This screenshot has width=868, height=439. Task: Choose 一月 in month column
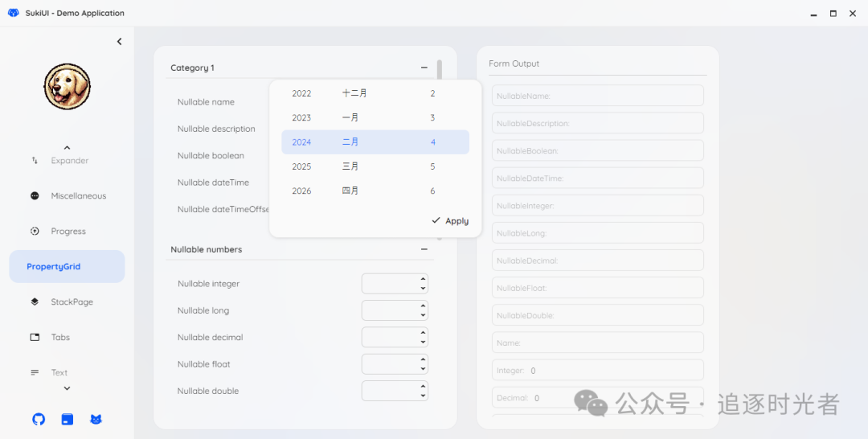point(350,118)
